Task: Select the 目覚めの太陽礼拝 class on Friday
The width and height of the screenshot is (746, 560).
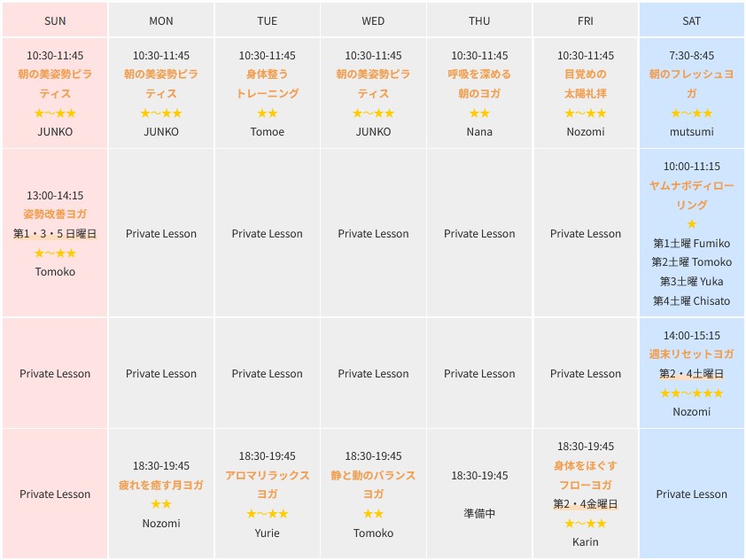Action: point(586,84)
